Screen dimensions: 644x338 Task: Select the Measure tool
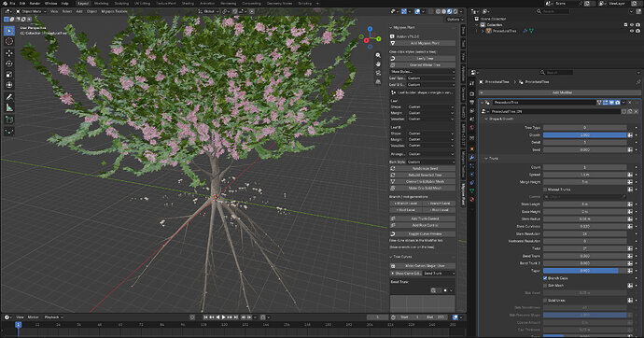9,107
